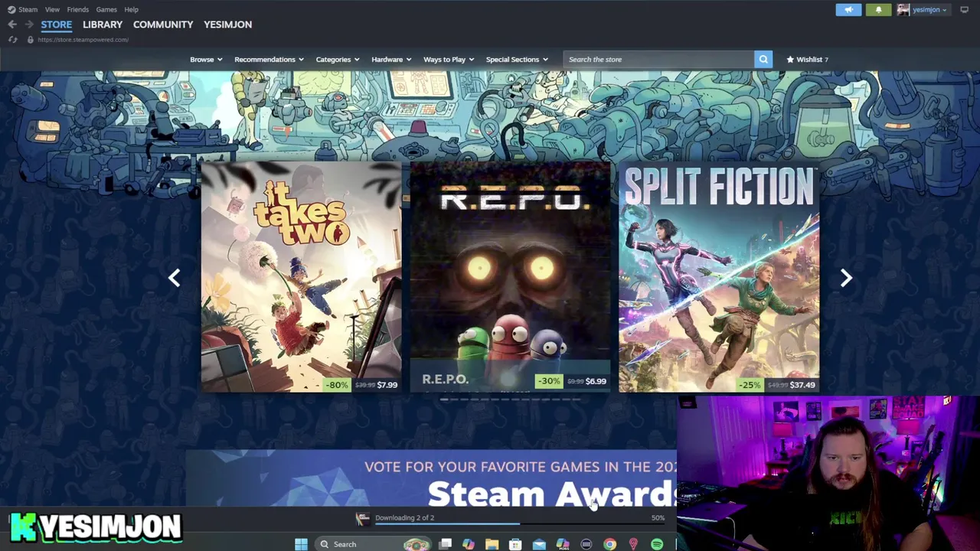This screenshot has width=980, height=551.
Task: Click the yesimjon profile avatar
Action: (x=903, y=10)
